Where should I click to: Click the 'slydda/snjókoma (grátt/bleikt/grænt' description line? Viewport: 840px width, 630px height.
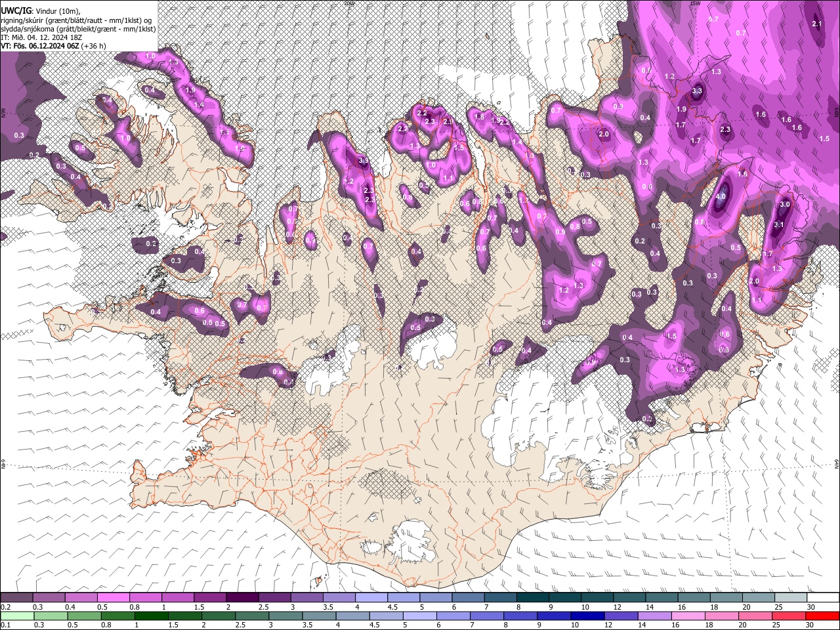pyautogui.click(x=78, y=29)
